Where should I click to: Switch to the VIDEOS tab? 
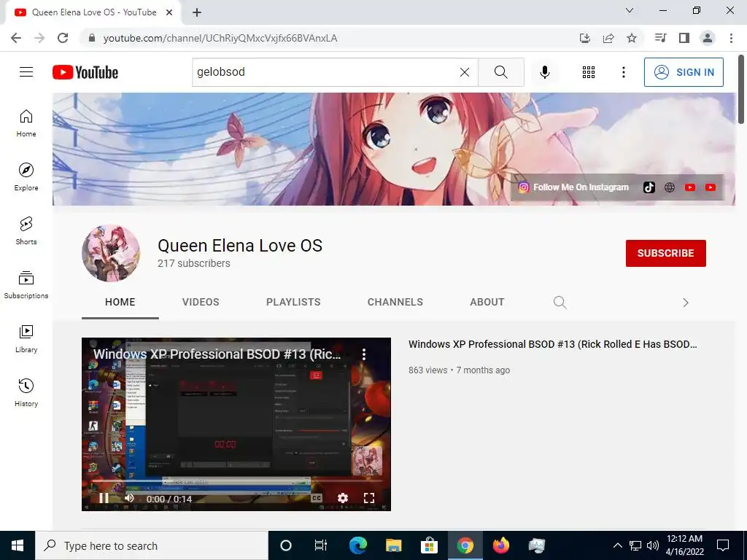[x=201, y=302]
